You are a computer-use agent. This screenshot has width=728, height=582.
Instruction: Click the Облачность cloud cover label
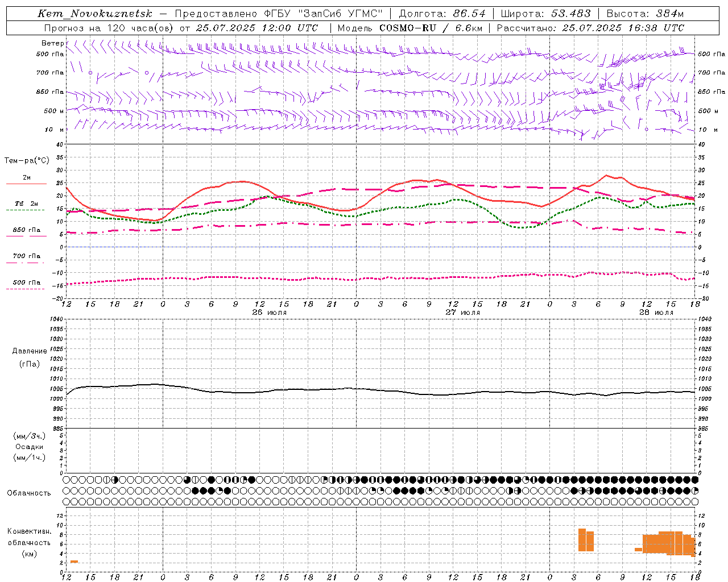[x=29, y=493]
